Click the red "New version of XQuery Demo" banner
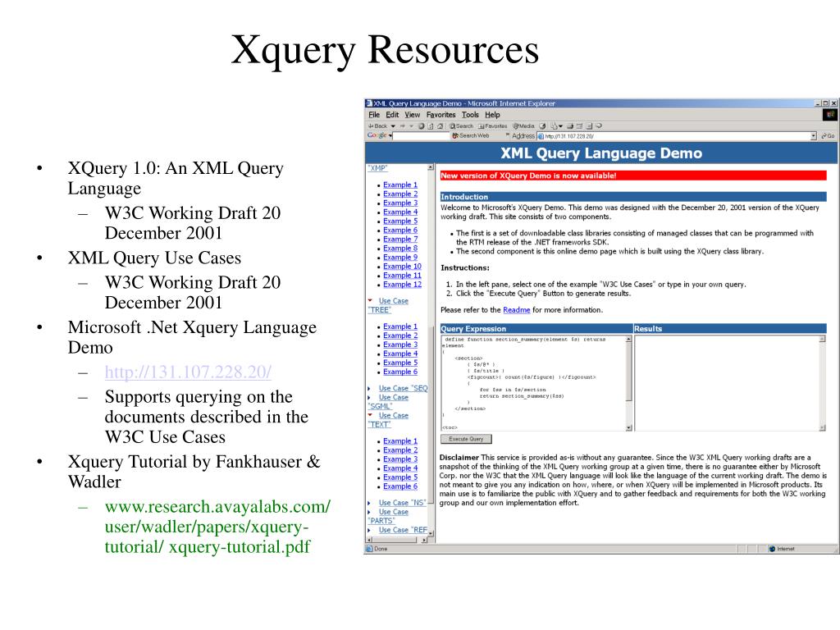 coord(633,176)
